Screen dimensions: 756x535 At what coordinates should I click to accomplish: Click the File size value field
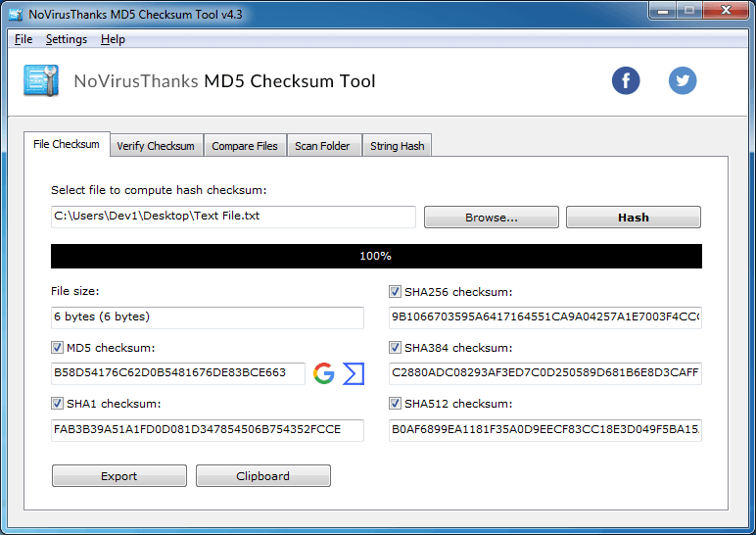(208, 317)
